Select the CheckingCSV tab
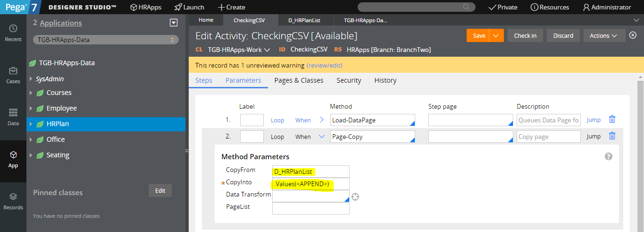Viewport: 644px width, 232px height. tap(249, 20)
